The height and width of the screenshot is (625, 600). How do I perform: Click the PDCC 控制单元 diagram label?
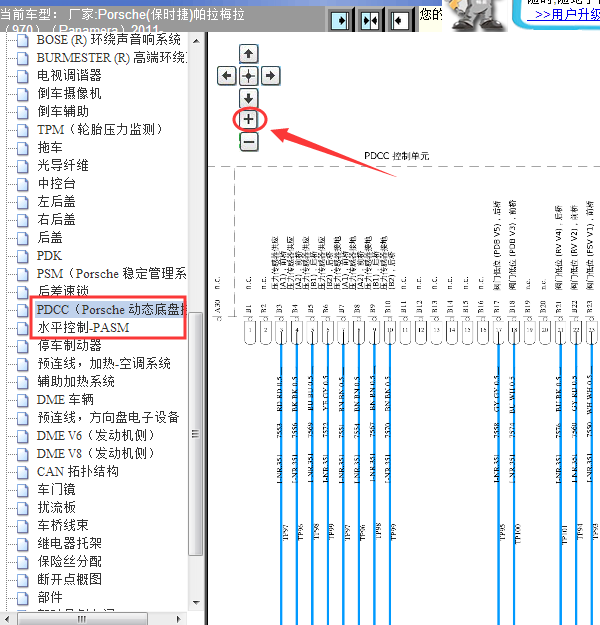point(397,156)
